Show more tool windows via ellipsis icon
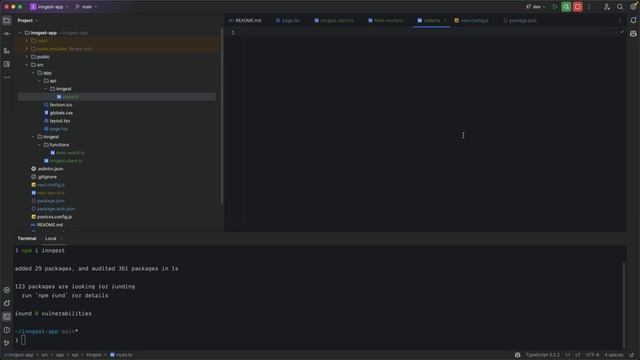The height and width of the screenshot is (360, 640). 7,77
